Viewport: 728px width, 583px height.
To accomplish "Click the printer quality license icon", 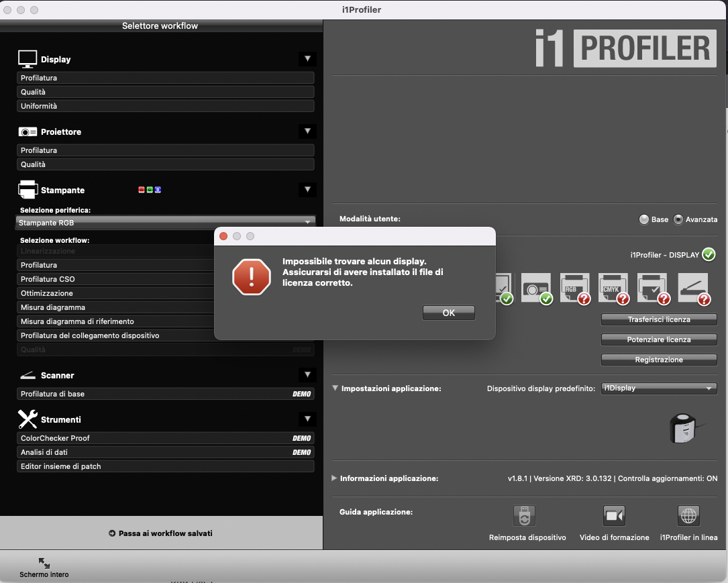I will tap(653, 288).
